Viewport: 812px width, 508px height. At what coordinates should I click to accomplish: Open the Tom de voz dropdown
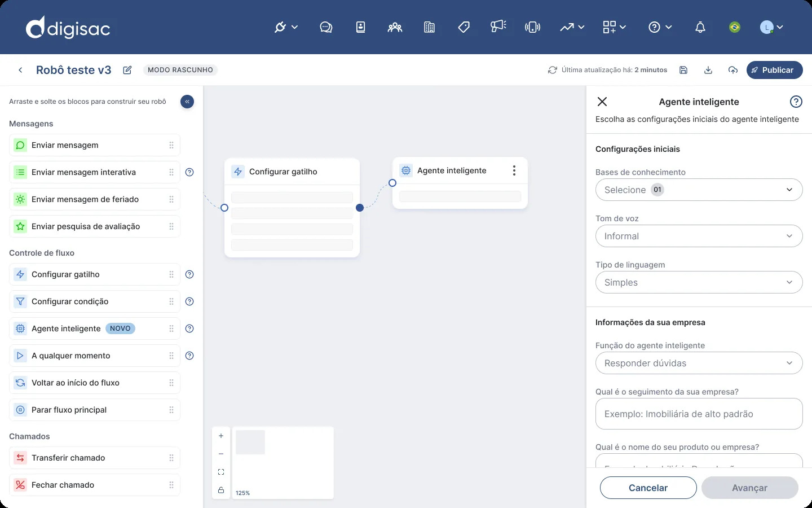(x=699, y=236)
